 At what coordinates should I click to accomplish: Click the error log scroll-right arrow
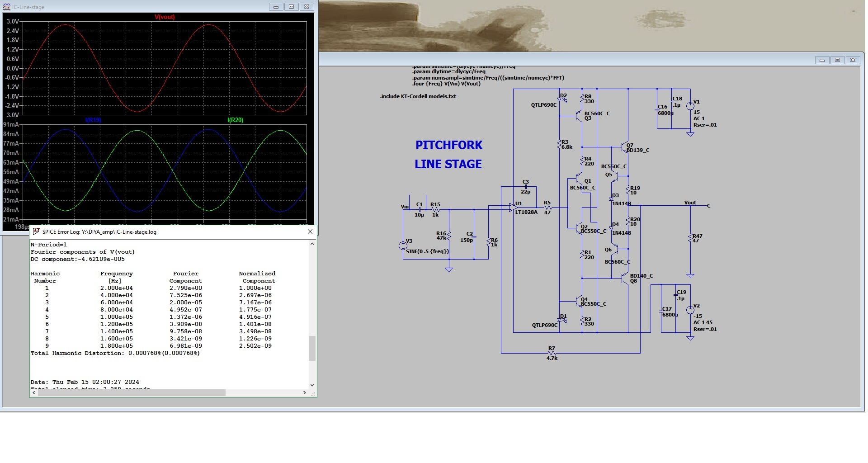[304, 393]
